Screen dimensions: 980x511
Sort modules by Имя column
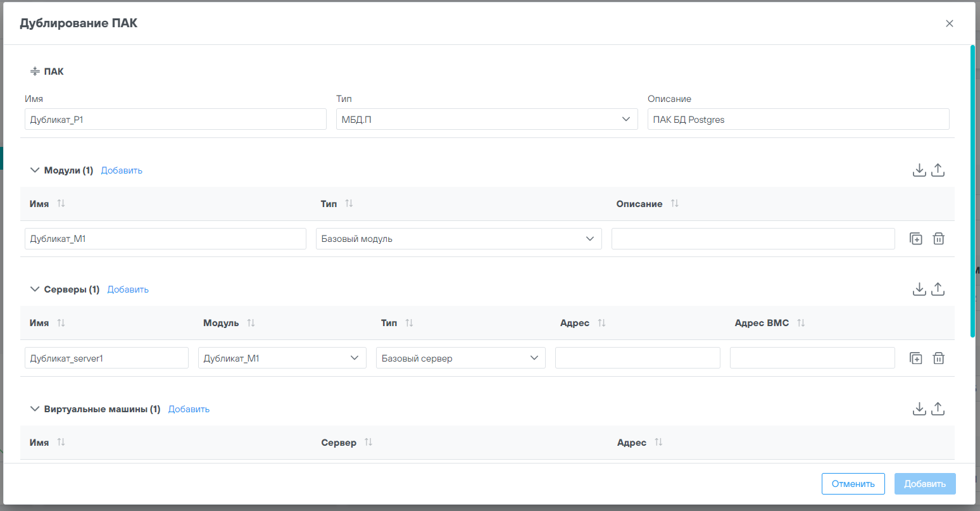pyautogui.click(x=61, y=204)
